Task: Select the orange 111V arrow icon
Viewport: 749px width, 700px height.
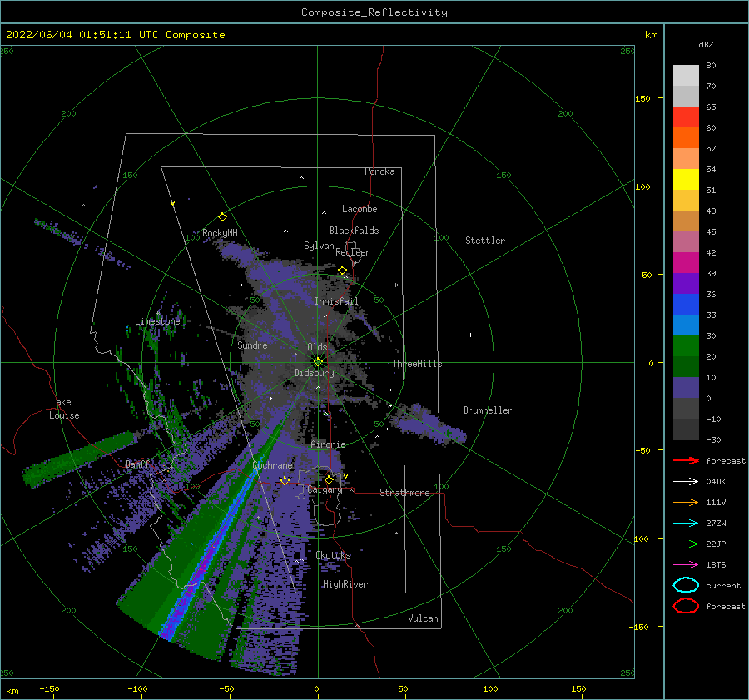Action: point(686,502)
